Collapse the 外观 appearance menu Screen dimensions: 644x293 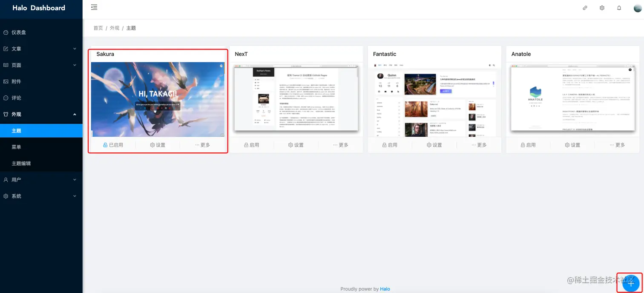point(41,114)
